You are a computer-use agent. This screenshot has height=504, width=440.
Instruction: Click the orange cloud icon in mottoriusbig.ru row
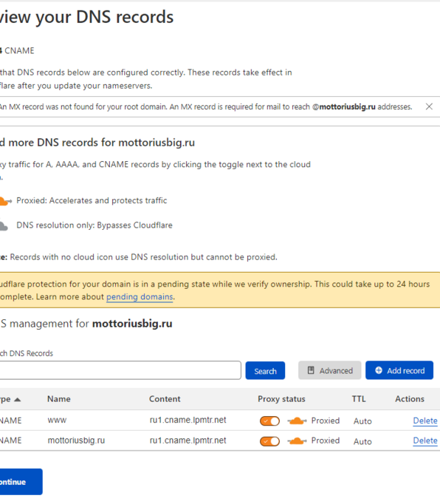tap(297, 441)
